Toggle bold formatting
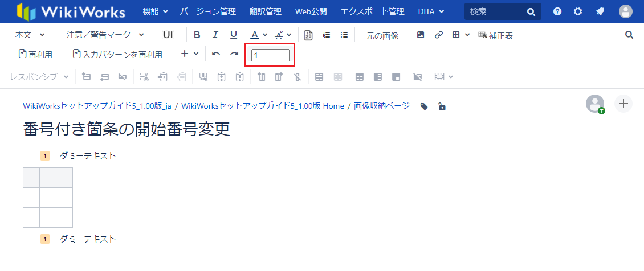This screenshot has width=644, height=271. (x=197, y=35)
